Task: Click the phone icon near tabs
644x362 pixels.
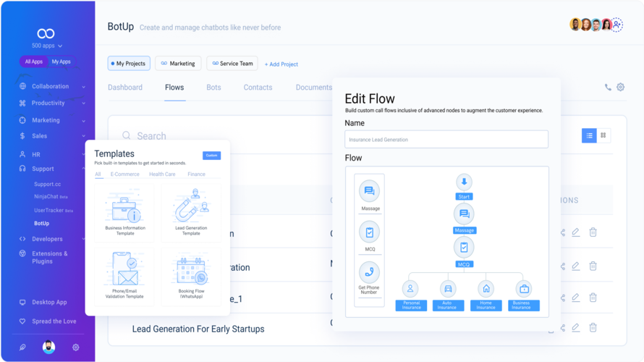Action: click(608, 87)
